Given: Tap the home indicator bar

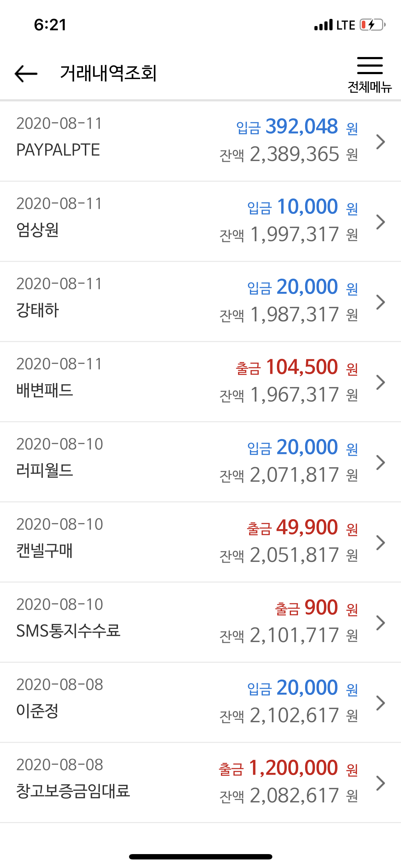Looking at the screenshot, I should click(x=201, y=857).
